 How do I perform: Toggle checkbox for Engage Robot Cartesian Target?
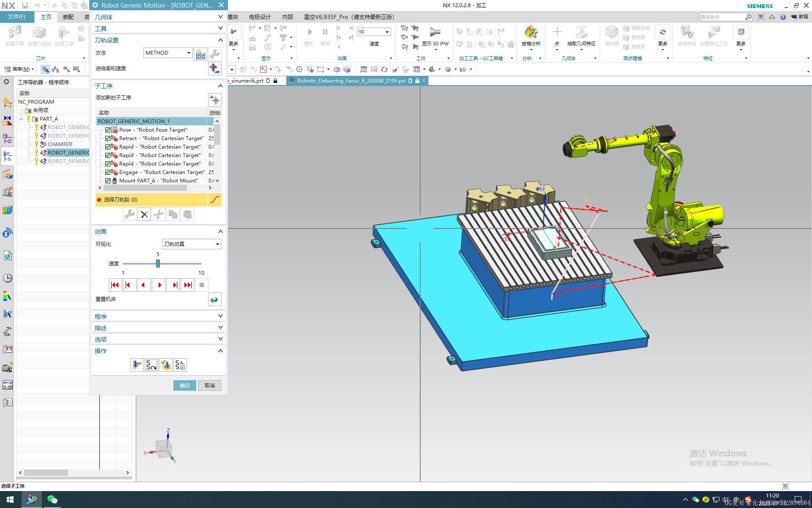click(108, 172)
